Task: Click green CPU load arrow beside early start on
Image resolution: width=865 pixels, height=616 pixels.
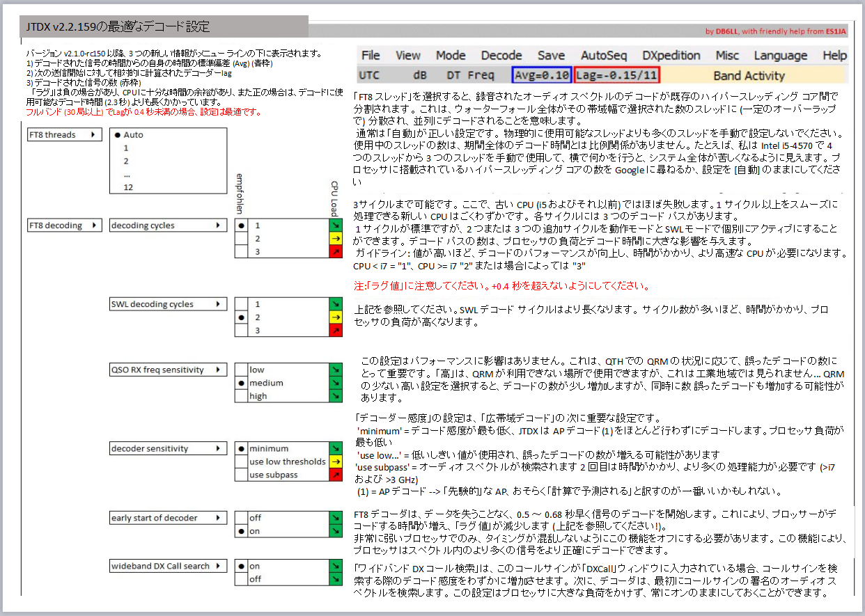Action: tap(336, 531)
